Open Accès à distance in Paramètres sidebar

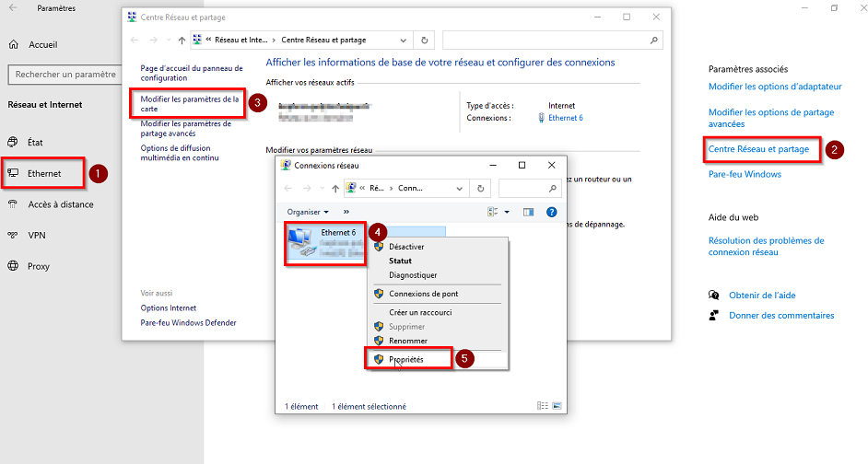pyautogui.click(x=61, y=204)
